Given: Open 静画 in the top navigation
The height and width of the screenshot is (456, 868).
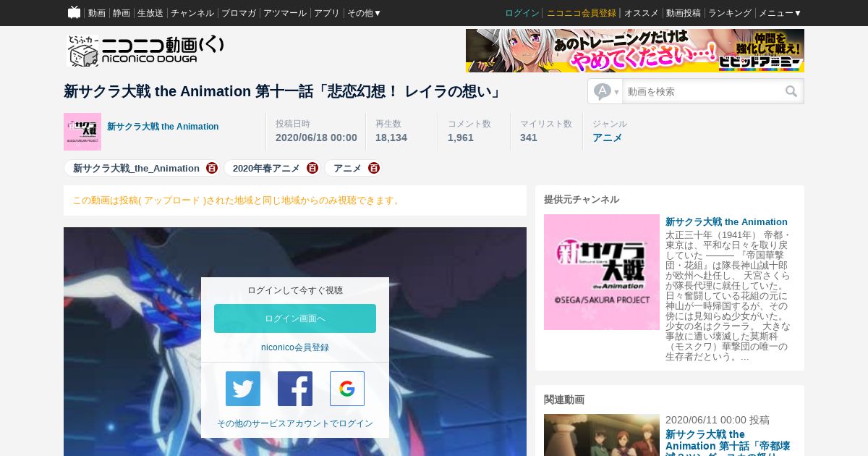Looking at the screenshot, I should coord(122,13).
